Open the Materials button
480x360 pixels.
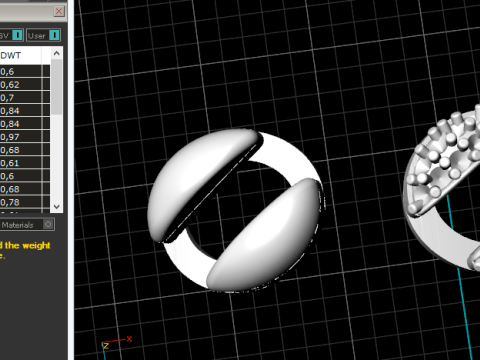27,225
